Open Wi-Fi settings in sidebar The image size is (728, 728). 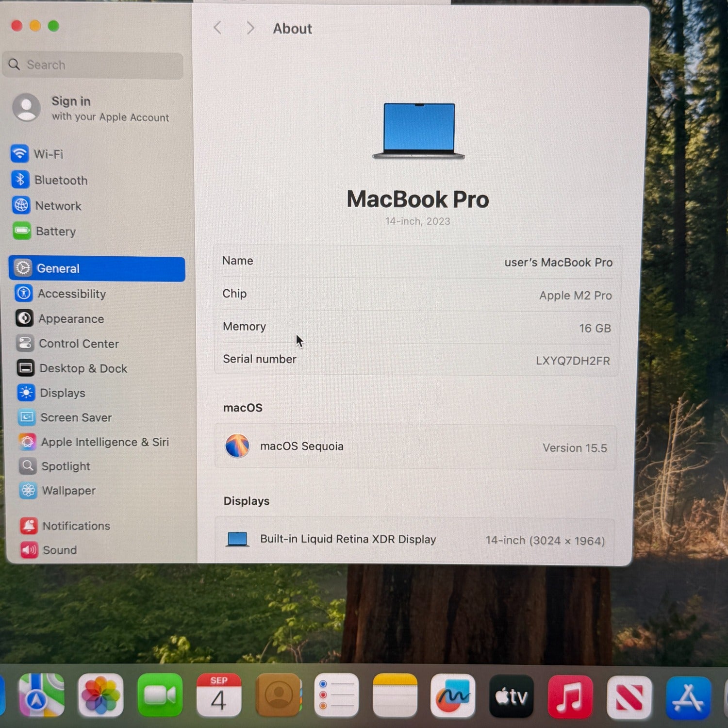48,154
